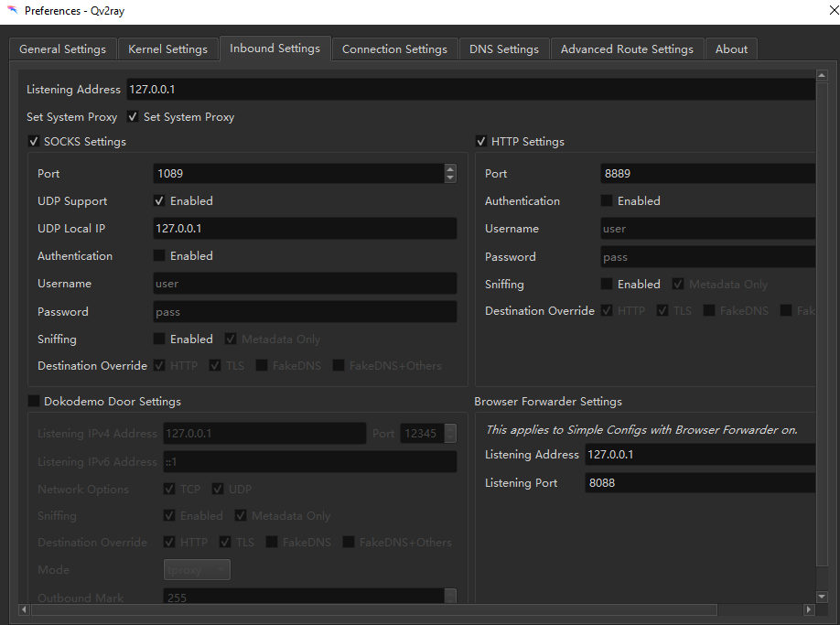
Task: Enable Dokodemo Door Settings checkbox
Action: [x=34, y=401]
